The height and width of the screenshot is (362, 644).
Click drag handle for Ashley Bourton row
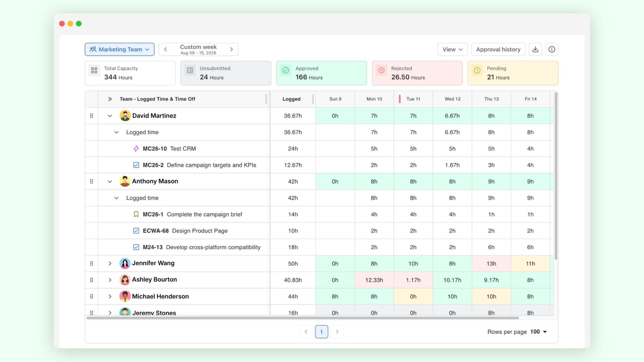[x=92, y=280]
